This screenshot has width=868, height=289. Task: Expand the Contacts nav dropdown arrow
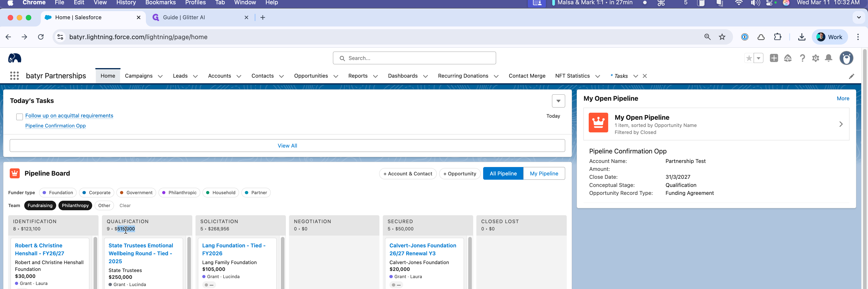(281, 76)
